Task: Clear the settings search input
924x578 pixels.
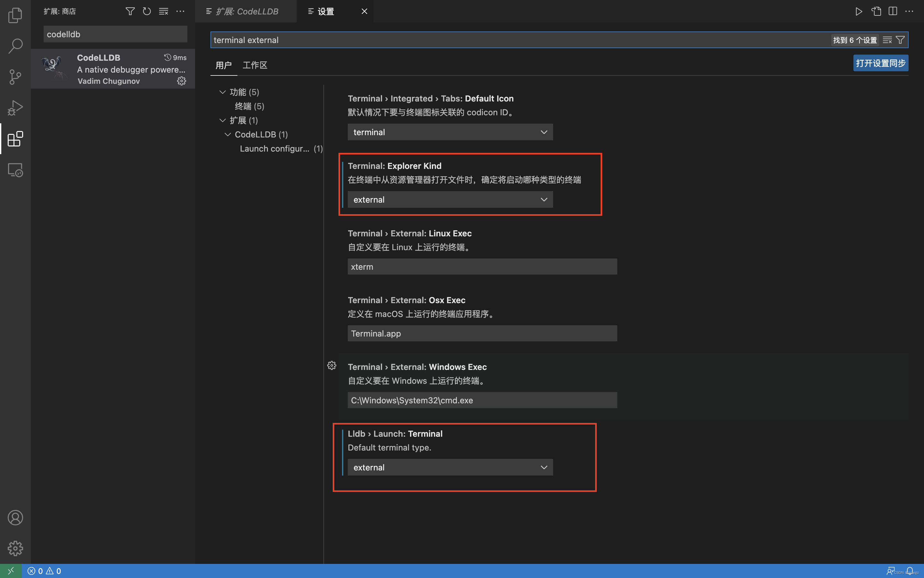Action: click(x=887, y=40)
